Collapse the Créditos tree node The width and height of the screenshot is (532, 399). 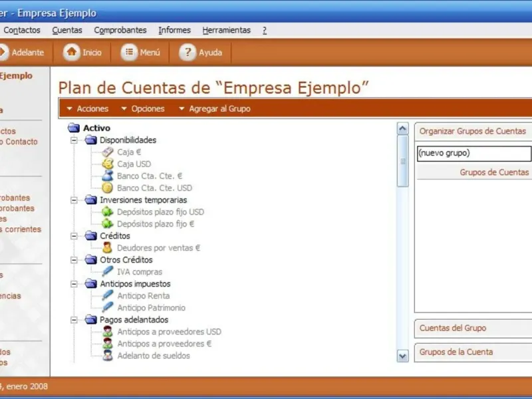74,236
